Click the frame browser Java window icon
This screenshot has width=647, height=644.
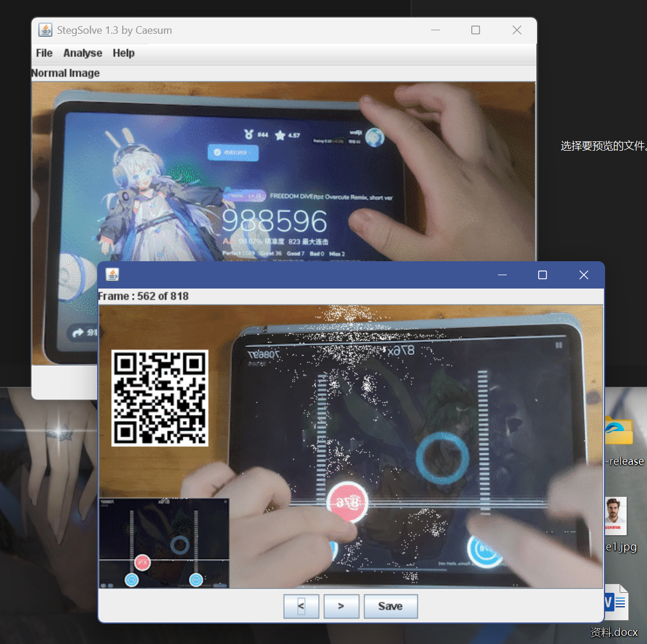(x=112, y=275)
